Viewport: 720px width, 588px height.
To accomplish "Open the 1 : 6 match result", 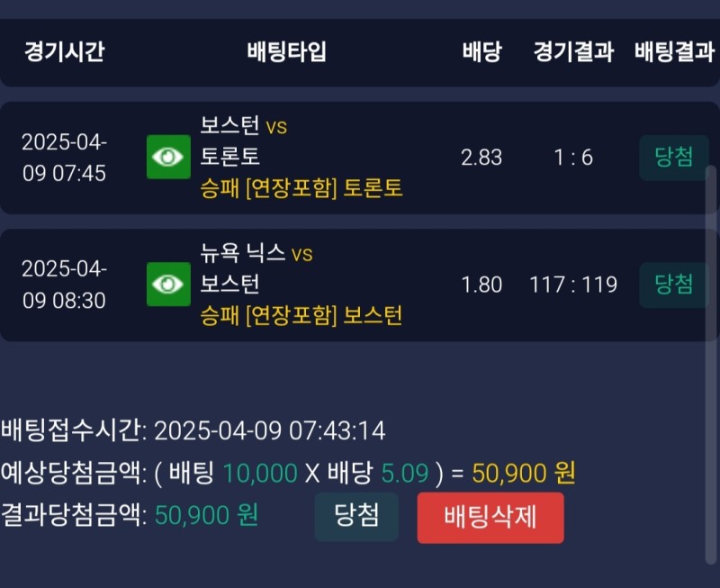I will click(x=573, y=158).
